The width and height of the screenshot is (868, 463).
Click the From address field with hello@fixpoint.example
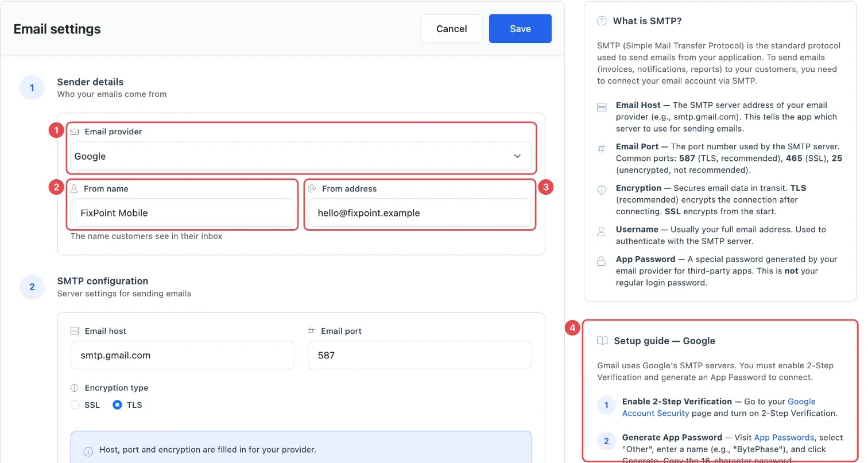tap(420, 213)
